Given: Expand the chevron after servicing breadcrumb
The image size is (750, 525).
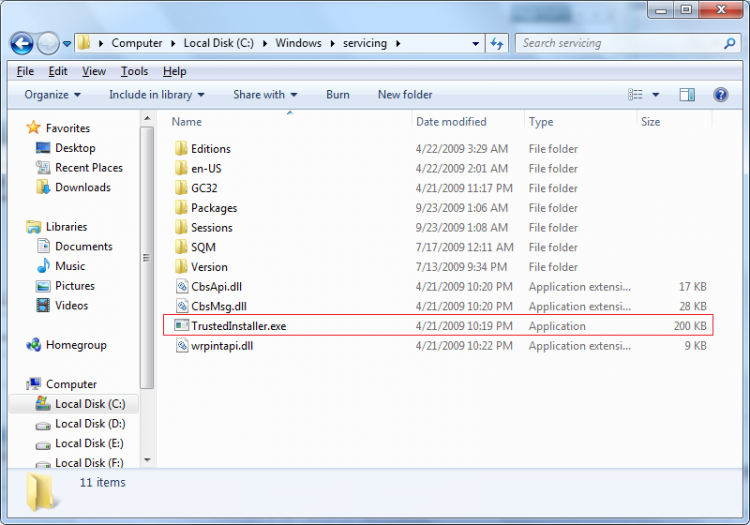Looking at the screenshot, I should point(398,44).
